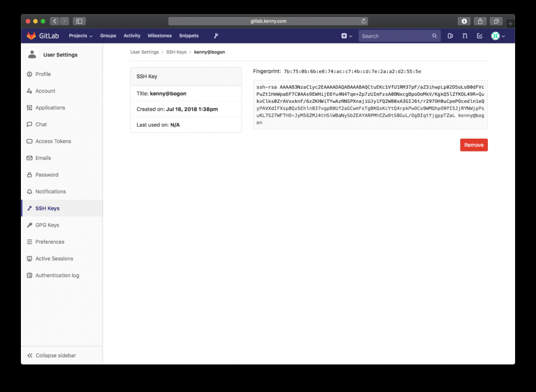Image resolution: width=536 pixels, height=392 pixels.
Task: Click User Settings breadcrumb link
Action: [x=144, y=52]
